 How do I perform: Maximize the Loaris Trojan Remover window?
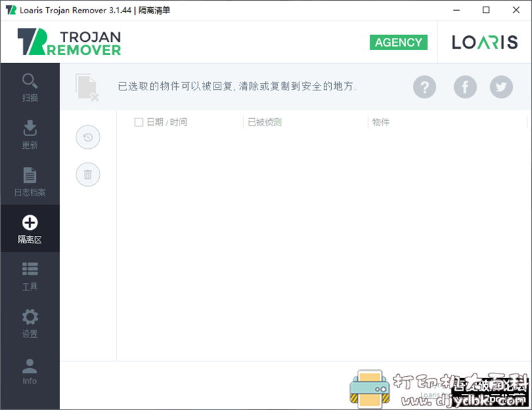[486, 10]
